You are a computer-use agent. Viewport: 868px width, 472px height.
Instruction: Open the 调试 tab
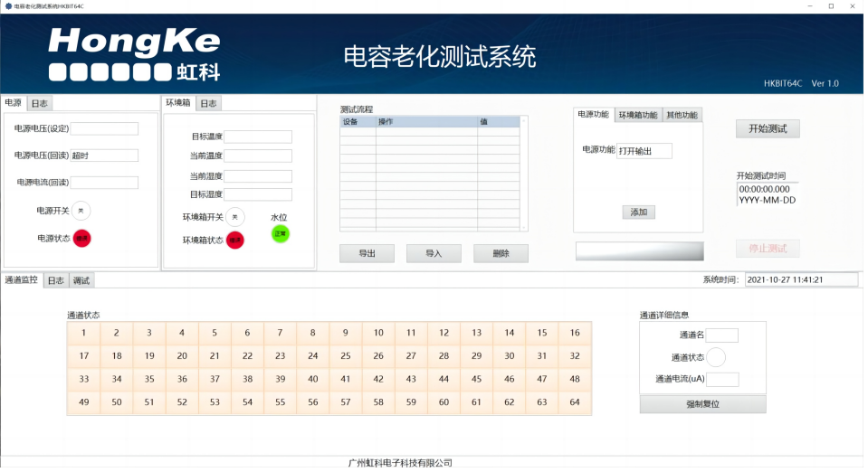pyautogui.click(x=81, y=280)
